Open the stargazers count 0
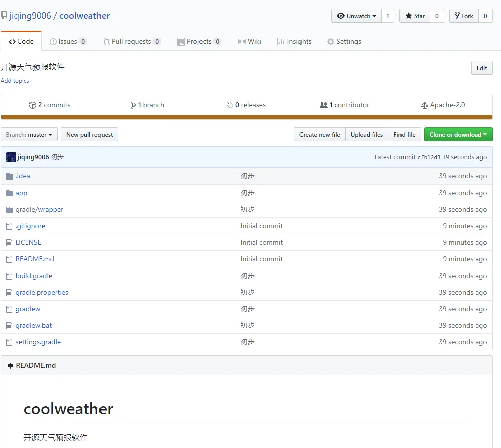501x448 pixels. tap(437, 16)
